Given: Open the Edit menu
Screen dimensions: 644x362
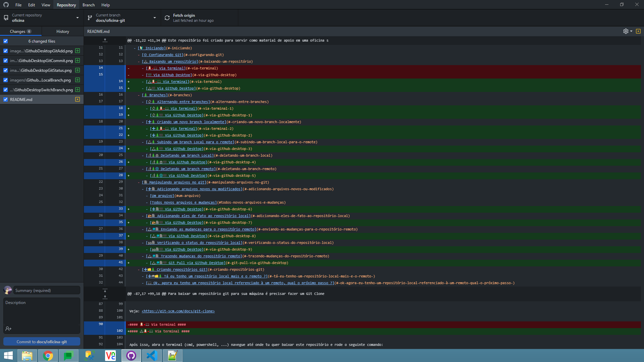Looking at the screenshot, I should point(32,5).
